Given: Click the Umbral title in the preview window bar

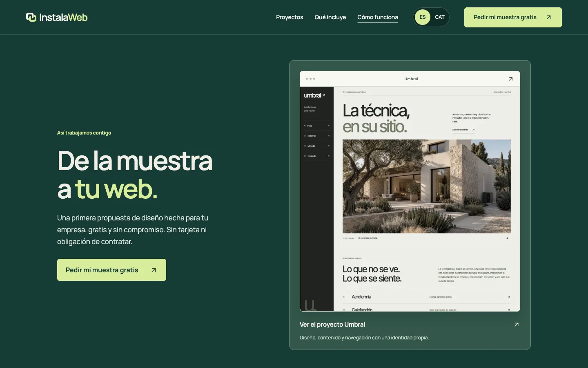Looking at the screenshot, I should pos(411,79).
